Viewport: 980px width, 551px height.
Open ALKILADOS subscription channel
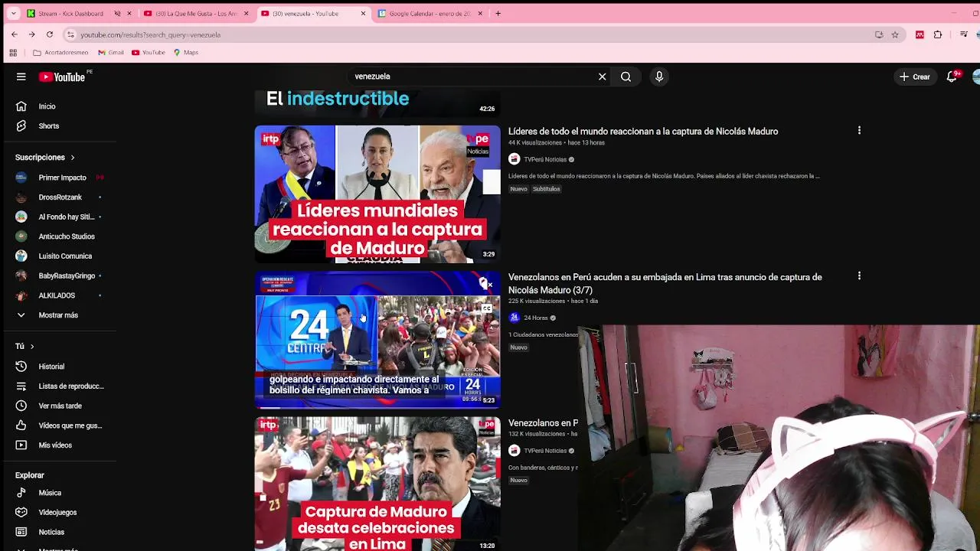click(58, 295)
